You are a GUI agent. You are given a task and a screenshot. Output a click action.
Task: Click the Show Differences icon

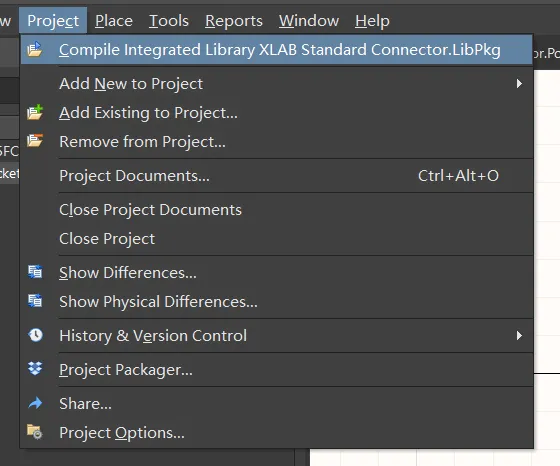pos(35,272)
